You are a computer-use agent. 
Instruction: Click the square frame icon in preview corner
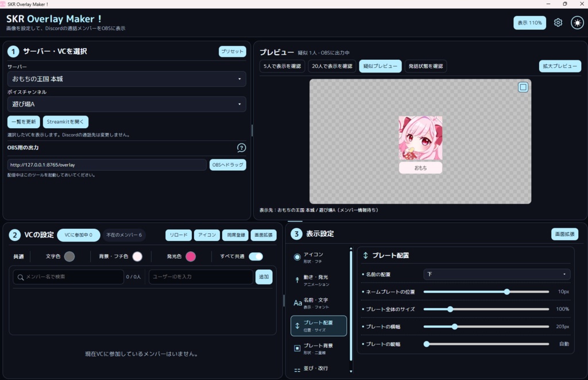[x=523, y=87]
